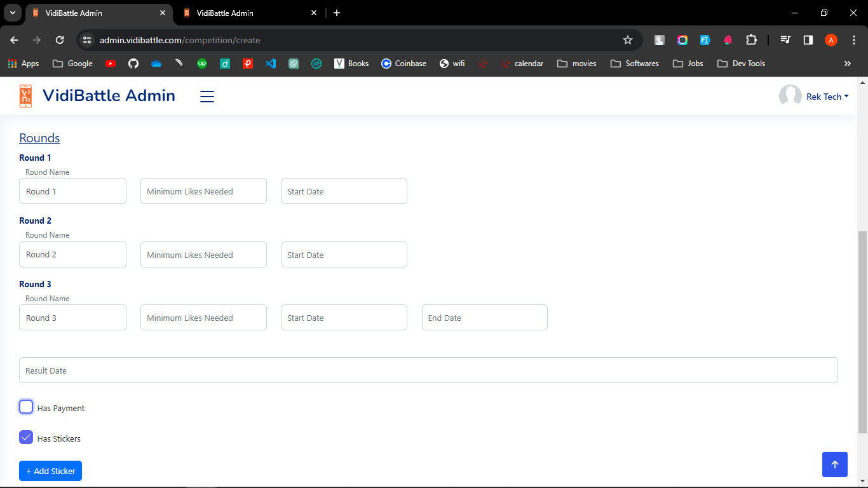Focus Round 2 Minimum Likes Needed field
Image resolution: width=868 pixels, height=488 pixels.
click(x=203, y=254)
